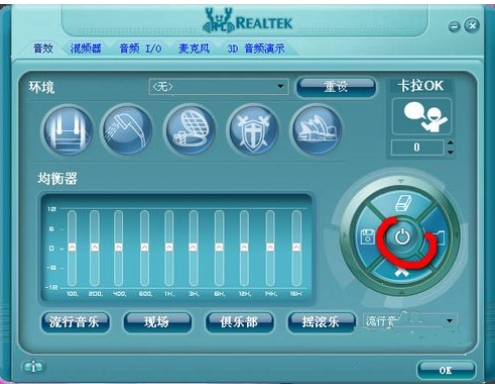
Task: Open the environment dropdown showing <无>
Action: tap(219, 87)
